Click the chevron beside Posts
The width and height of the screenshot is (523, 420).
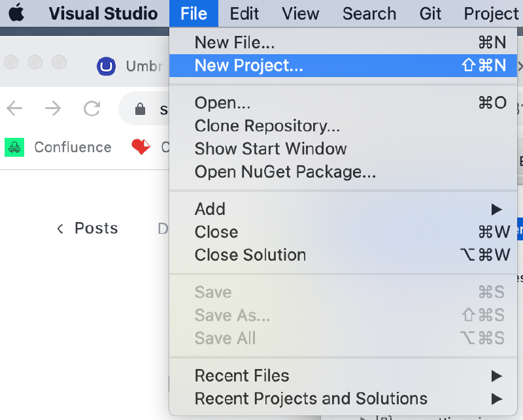point(60,229)
